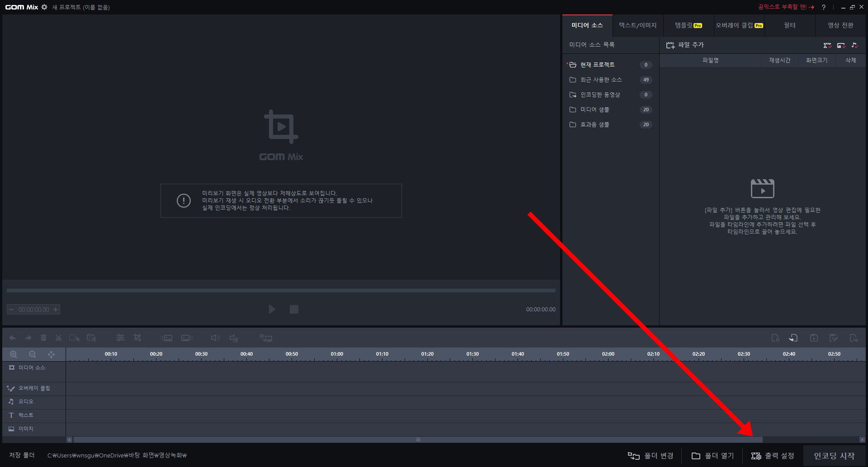
Task: Click the fade-out image icon
Action: tap(186, 338)
